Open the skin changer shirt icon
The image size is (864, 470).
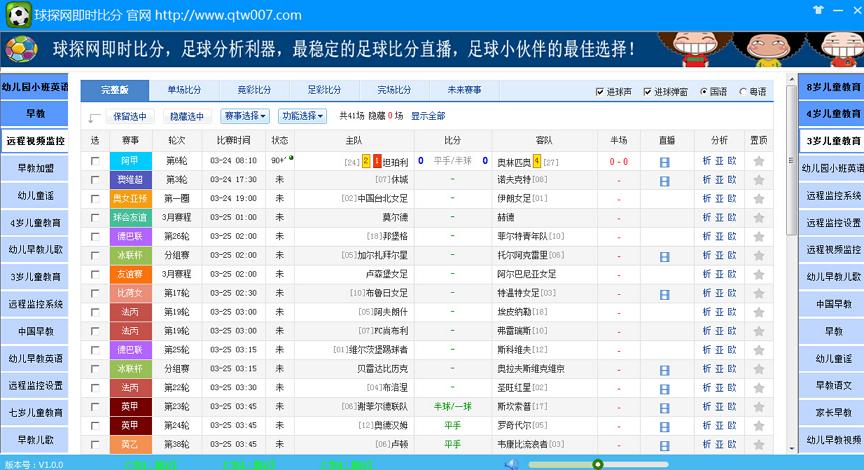click(820, 11)
